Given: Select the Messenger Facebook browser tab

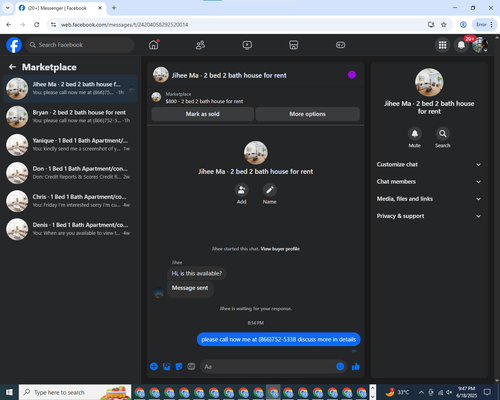Looking at the screenshot, I should (61, 8).
